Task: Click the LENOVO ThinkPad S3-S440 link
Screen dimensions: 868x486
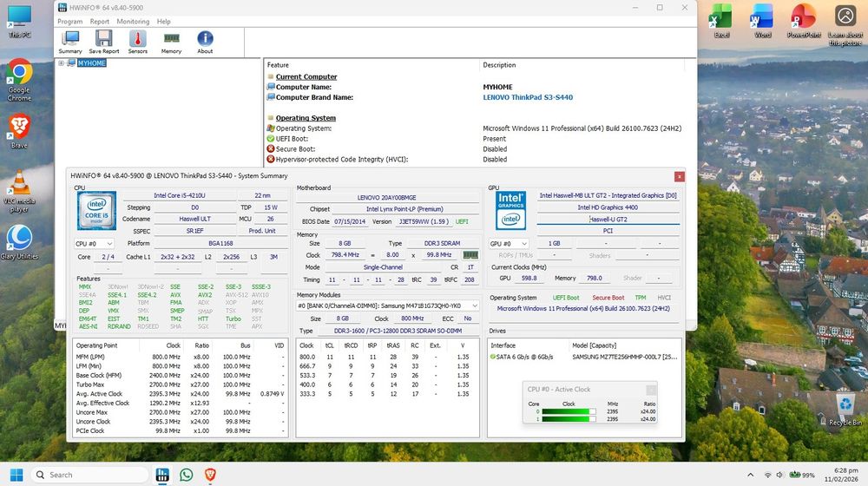Action: coord(528,97)
